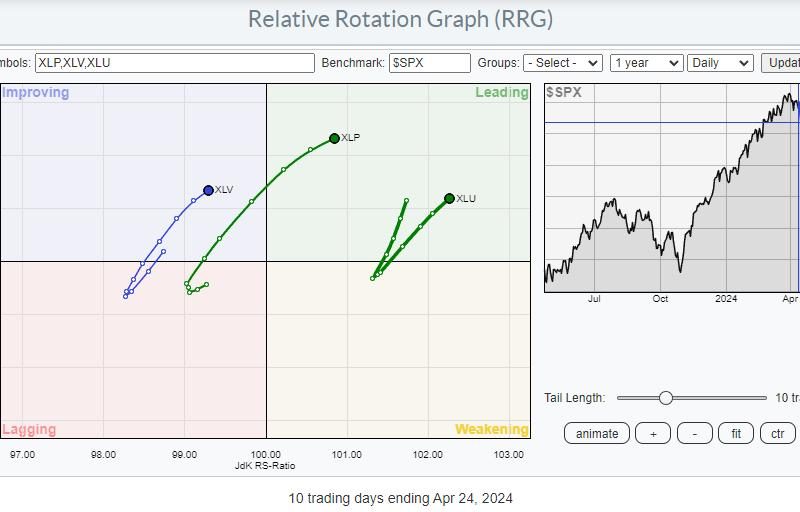Click the Symbols input field with XLP,XLV,XLU

click(174, 63)
